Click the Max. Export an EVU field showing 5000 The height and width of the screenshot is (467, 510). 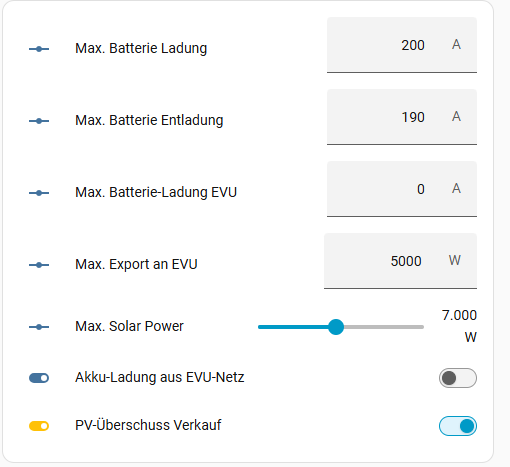(x=400, y=261)
